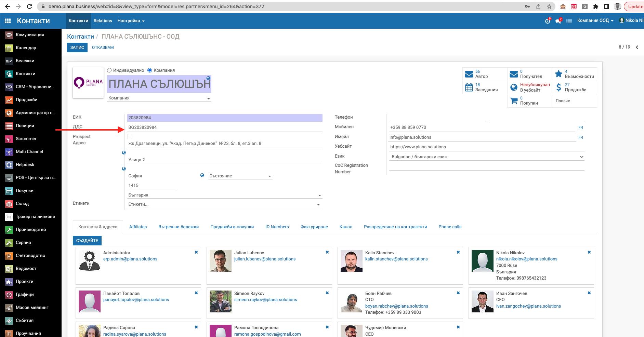Click the ДДС field with BG203820984

point(225,127)
